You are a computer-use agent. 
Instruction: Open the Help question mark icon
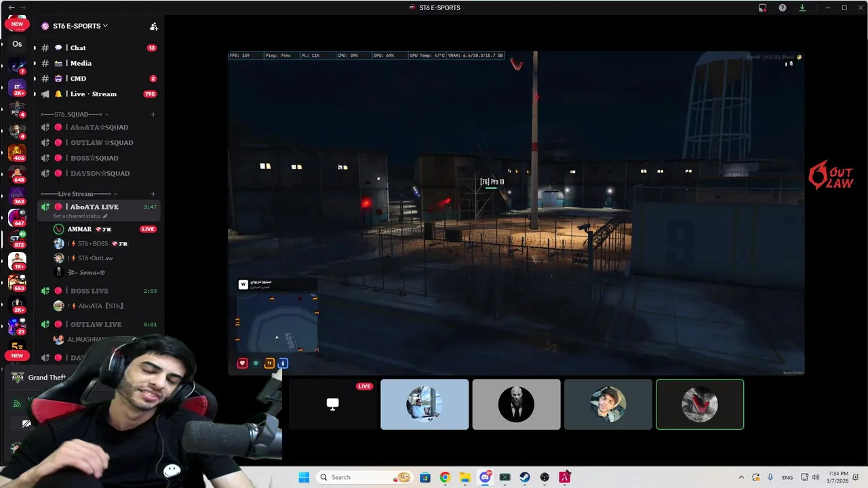click(x=783, y=7)
